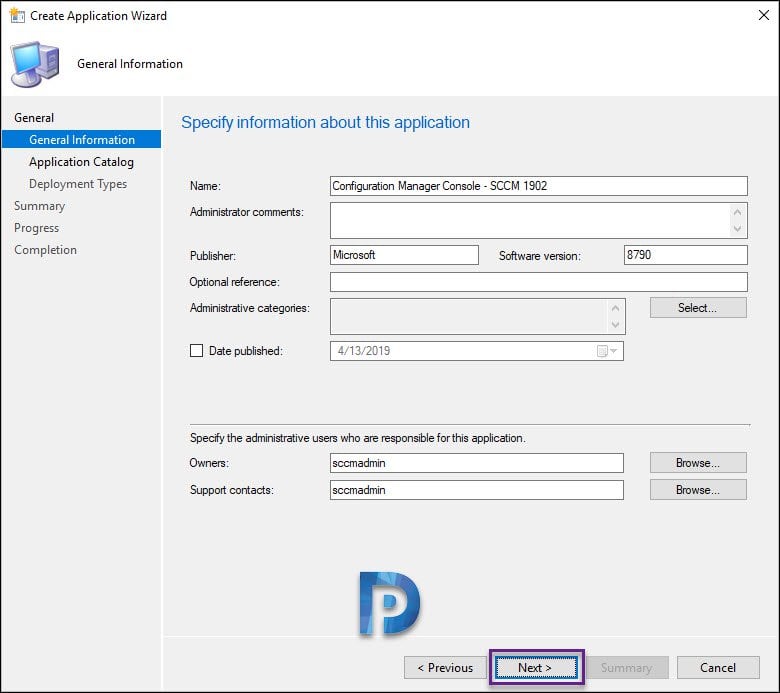The width and height of the screenshot is (780, 693).
Task: Enable the Date published checkbox
Action: (x=196, y=351)
